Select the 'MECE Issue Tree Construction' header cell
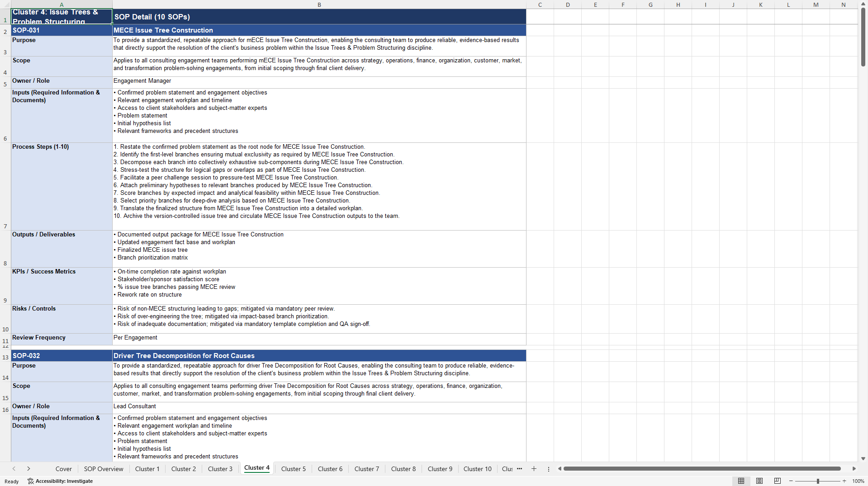This screenshot has height=486, width=868. (319, 30)
